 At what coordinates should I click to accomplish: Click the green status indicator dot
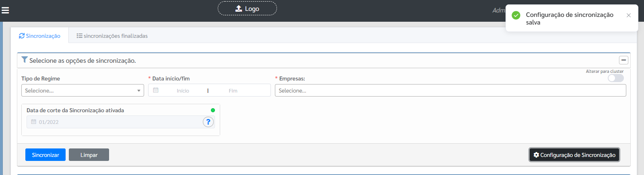click(213, 110)
